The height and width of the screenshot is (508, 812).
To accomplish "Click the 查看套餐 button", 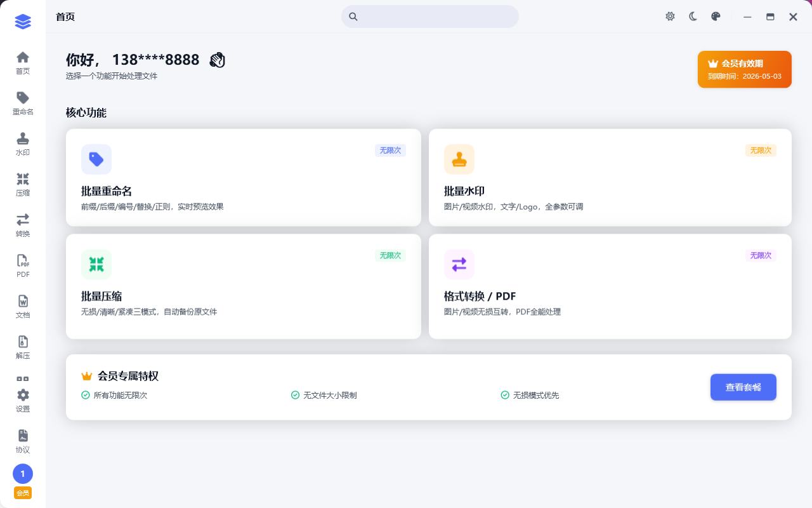I will coord(743,387).
